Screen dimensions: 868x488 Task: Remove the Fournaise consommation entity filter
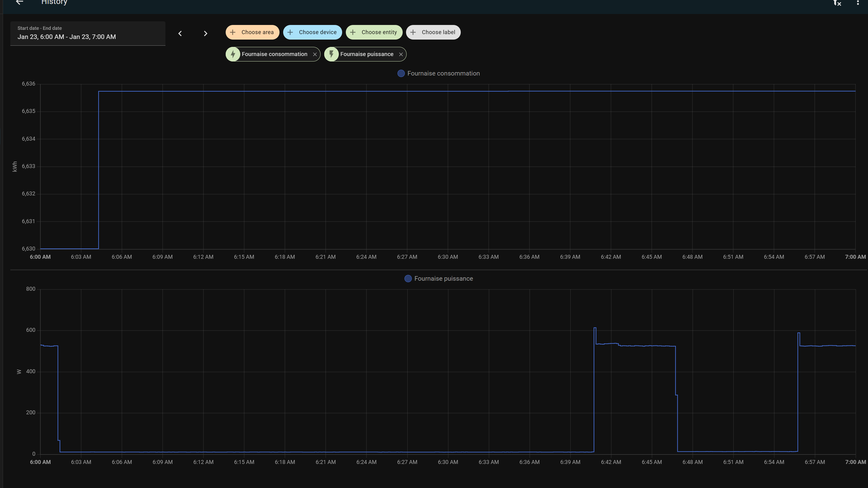pyautogui.click(x=315, y=54)
